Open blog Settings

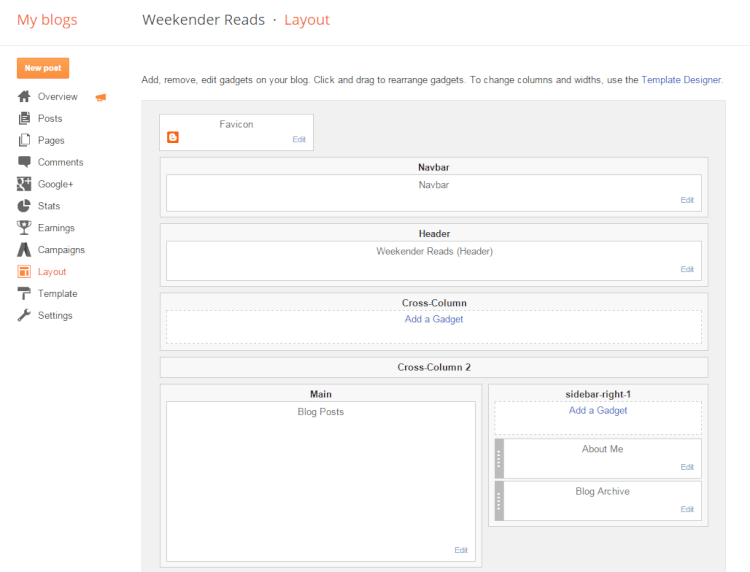[x=55, y=316]
